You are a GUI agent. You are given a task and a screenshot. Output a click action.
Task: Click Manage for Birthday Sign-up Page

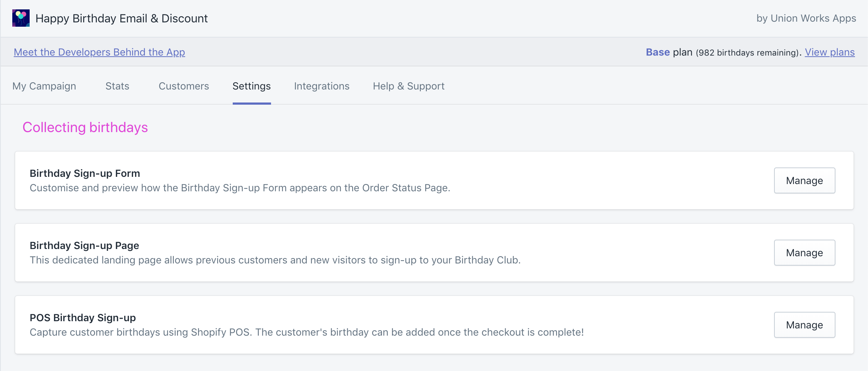pyautogui.click(x=804, y=253)
